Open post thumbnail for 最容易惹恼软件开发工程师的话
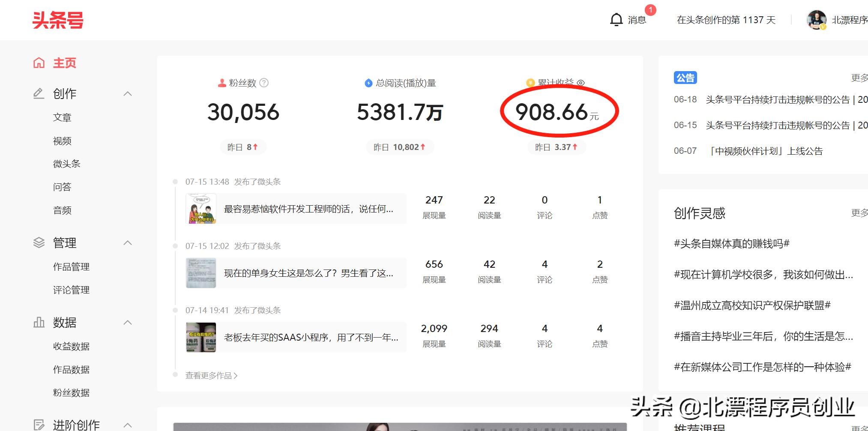Screen dimensions: 868x431 pos(201,209)
